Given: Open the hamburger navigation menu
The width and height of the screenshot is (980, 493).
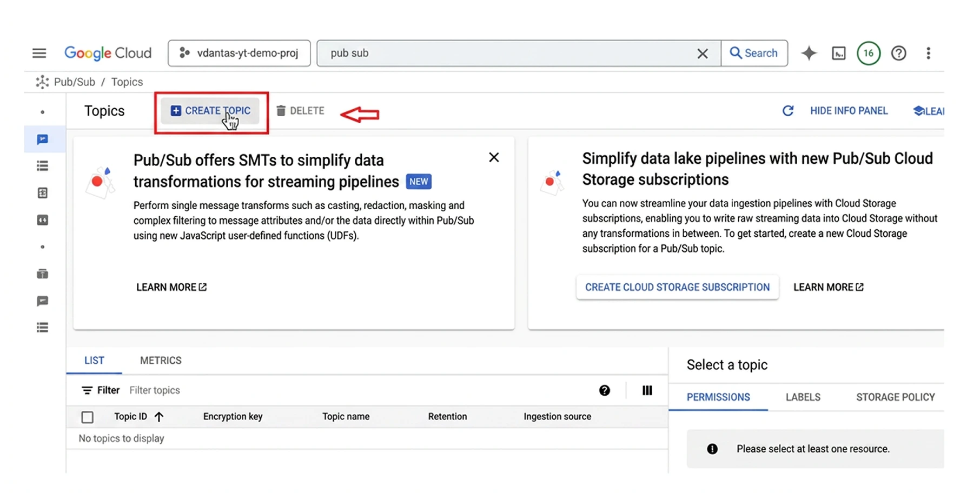Looking at the screenshot, I should pyautogui.click(x=39, y=53).
